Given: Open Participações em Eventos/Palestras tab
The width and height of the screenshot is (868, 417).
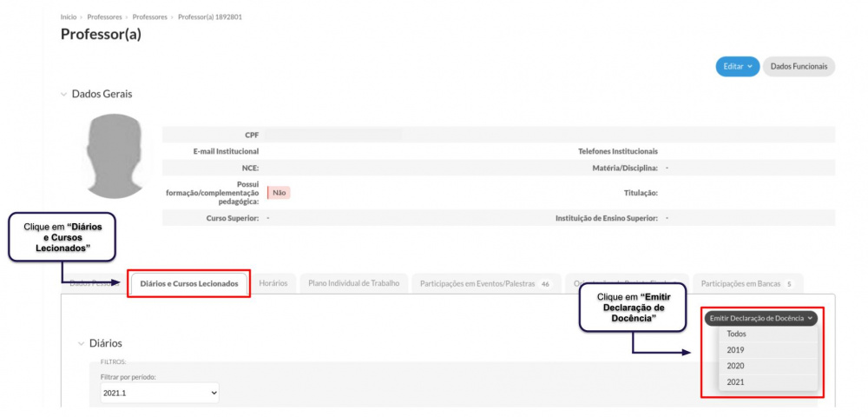Looking at the screenshot, I should pos(485,283).
